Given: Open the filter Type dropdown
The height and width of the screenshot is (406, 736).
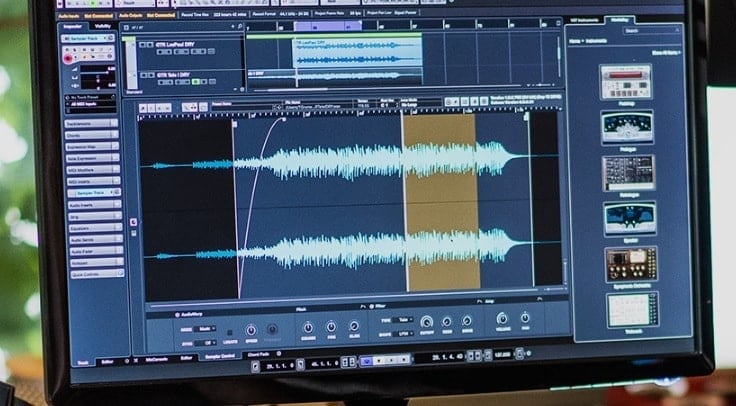Looking at the screenshot, I should [x=403, y=320].
